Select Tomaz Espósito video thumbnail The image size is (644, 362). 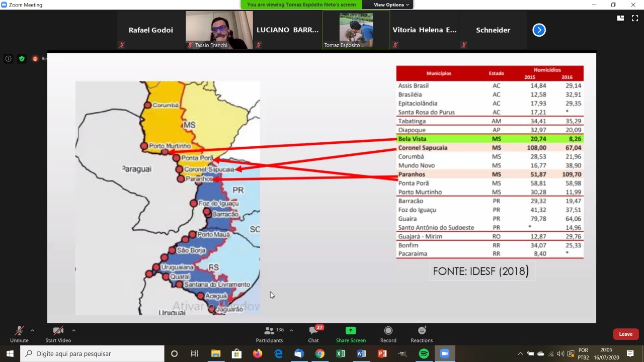click(x=356, y=30)
